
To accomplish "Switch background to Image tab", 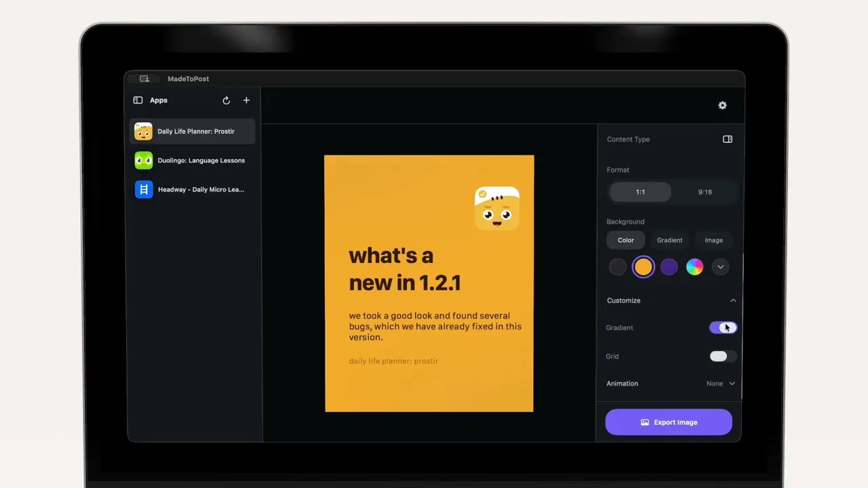I will coord(714,240).
